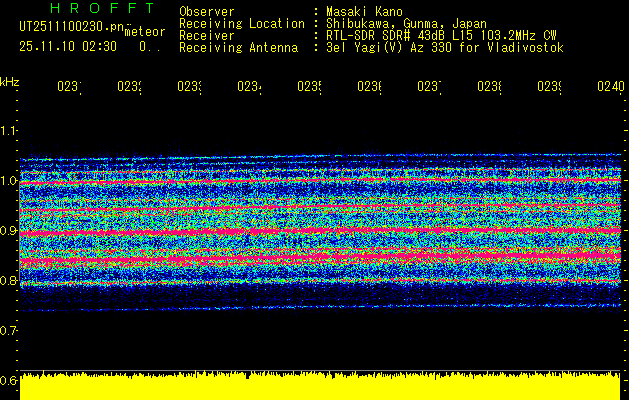
Task: Click the kHz axis unit label
Action: (10, 81)
